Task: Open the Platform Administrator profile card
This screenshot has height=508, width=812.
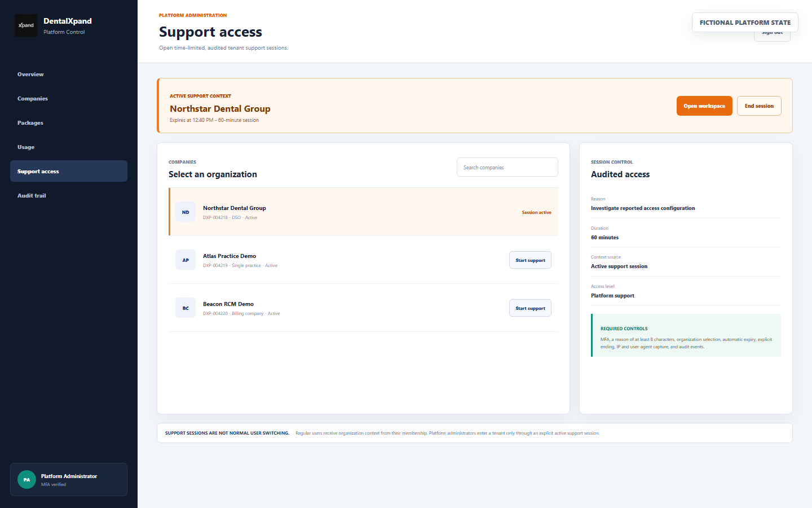Action: click(69, 480)
